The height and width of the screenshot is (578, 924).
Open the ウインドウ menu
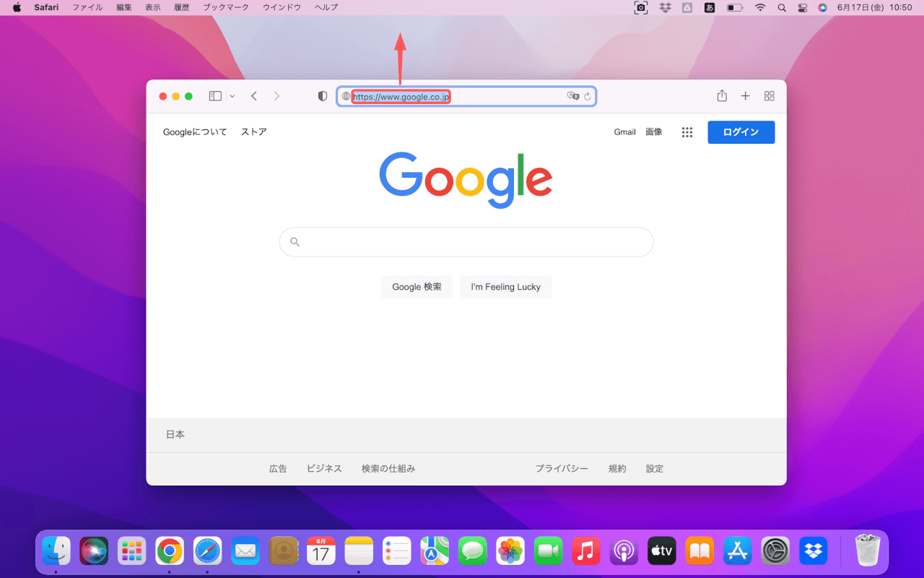pyautogui.click(x=282, y=7)
